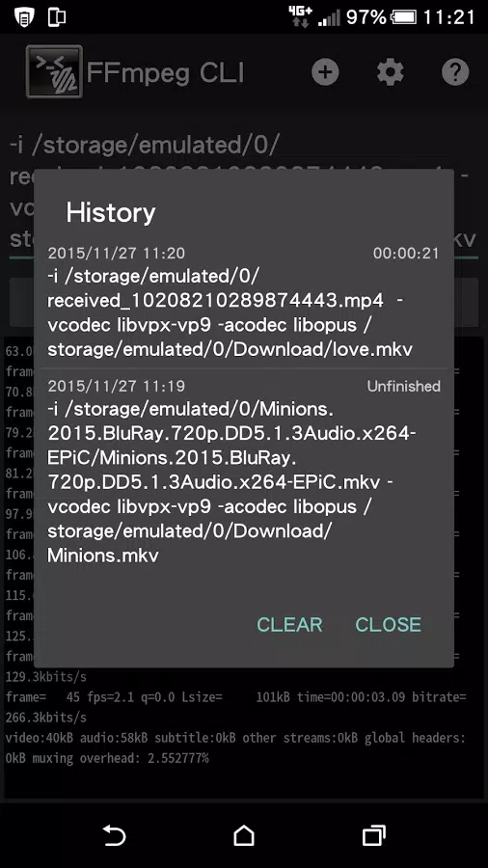488x868 pixels.
Task: Tap the recent apps overview icon
Action: click(x=373, y=835)
